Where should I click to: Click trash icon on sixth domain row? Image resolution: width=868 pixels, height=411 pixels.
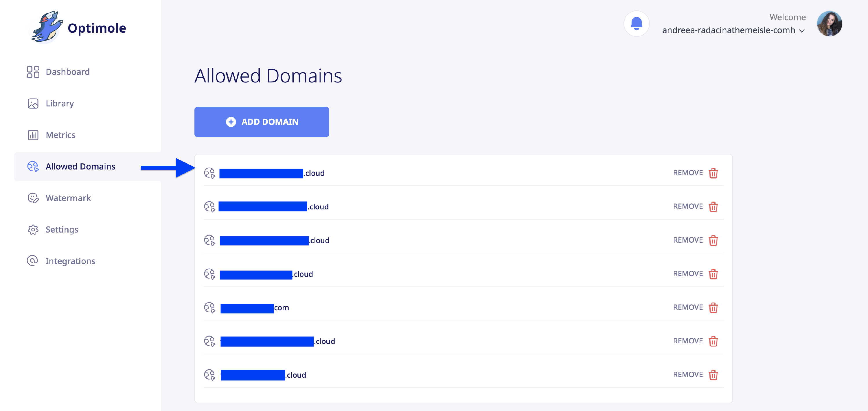pos(713,341)
